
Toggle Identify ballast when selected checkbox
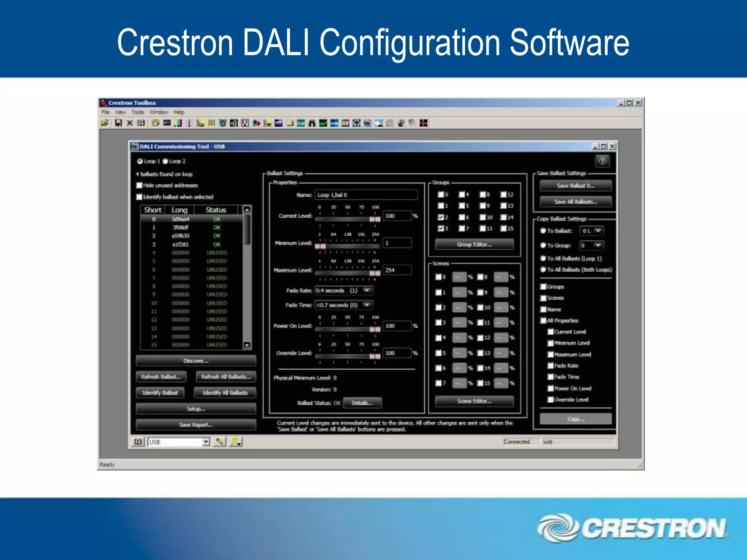pos(139,197)
